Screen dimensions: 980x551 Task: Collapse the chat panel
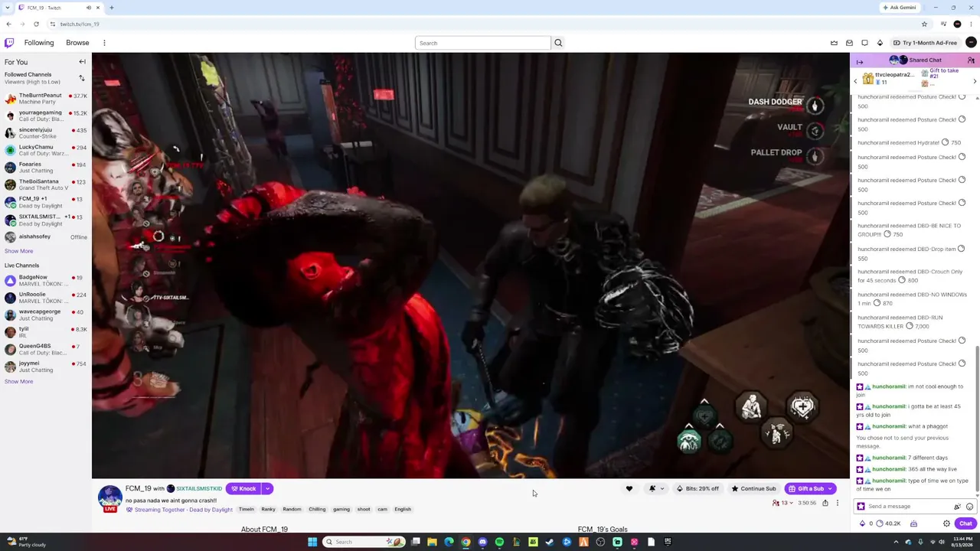click(x=860, y=60)
